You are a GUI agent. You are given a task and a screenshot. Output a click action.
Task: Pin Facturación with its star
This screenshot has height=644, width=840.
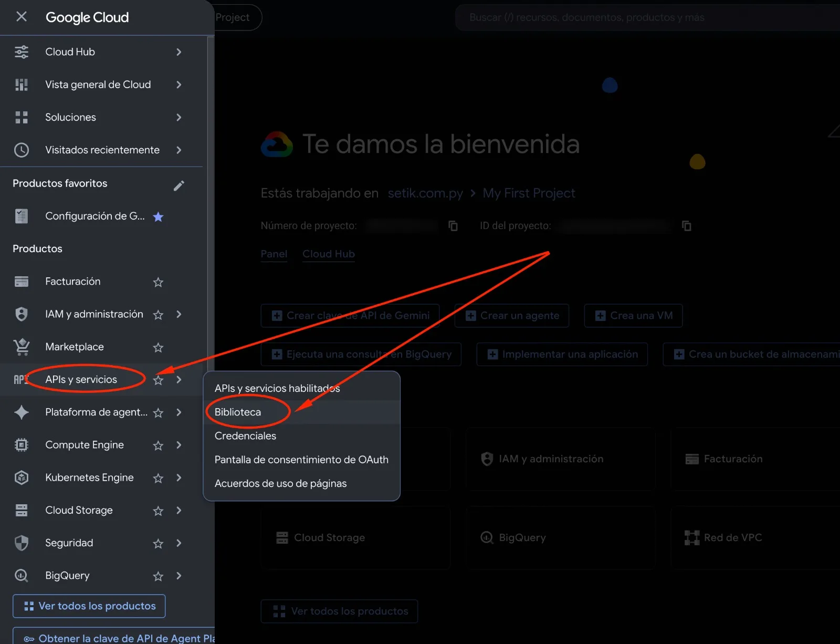click(158, 282)
